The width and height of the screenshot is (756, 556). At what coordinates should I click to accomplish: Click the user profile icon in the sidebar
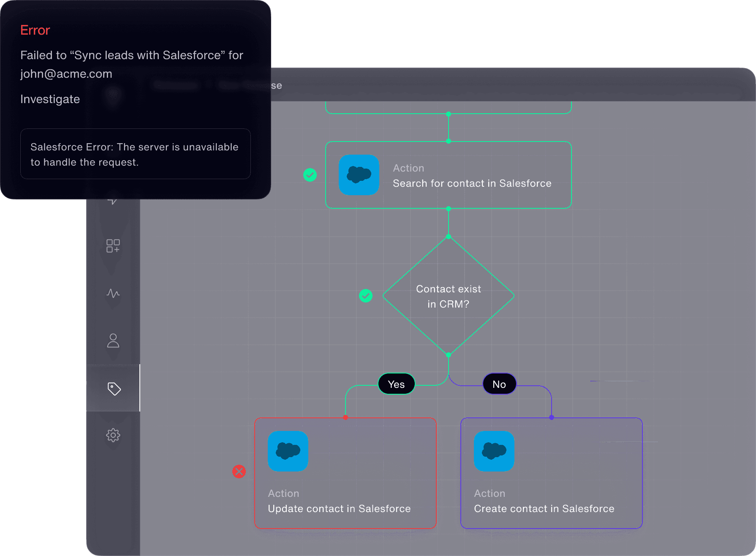click(113, 341)
